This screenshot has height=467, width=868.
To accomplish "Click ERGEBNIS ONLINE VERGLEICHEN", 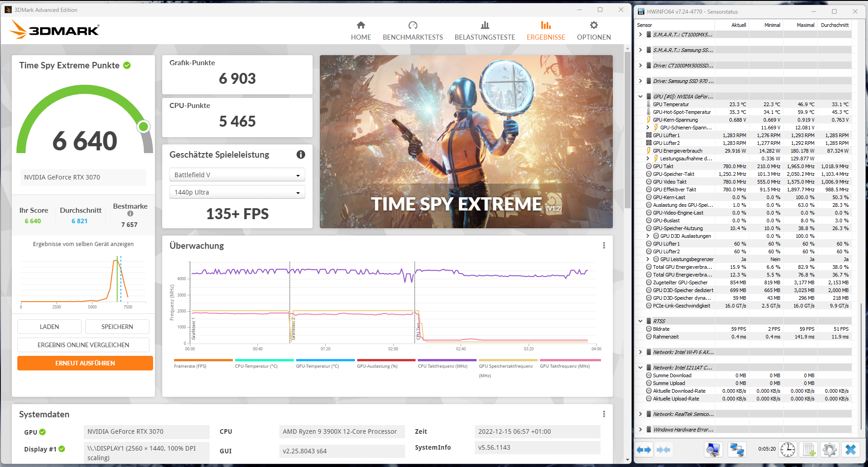I will (83, 345).
